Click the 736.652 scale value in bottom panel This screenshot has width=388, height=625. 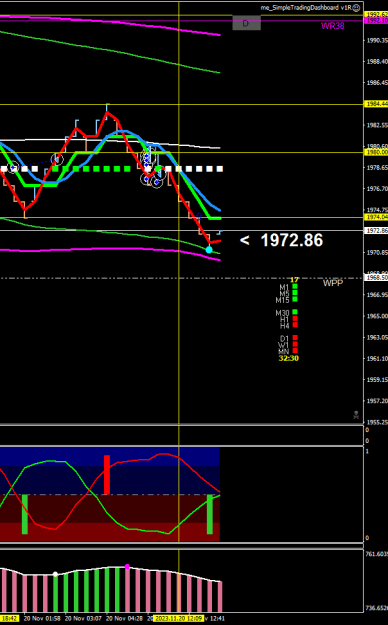(376, 608)
